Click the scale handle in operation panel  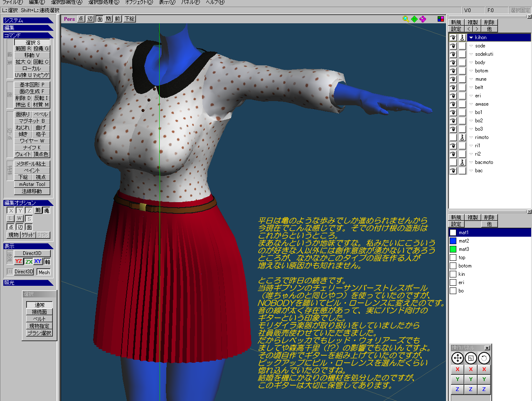click(x=470, y=358)
